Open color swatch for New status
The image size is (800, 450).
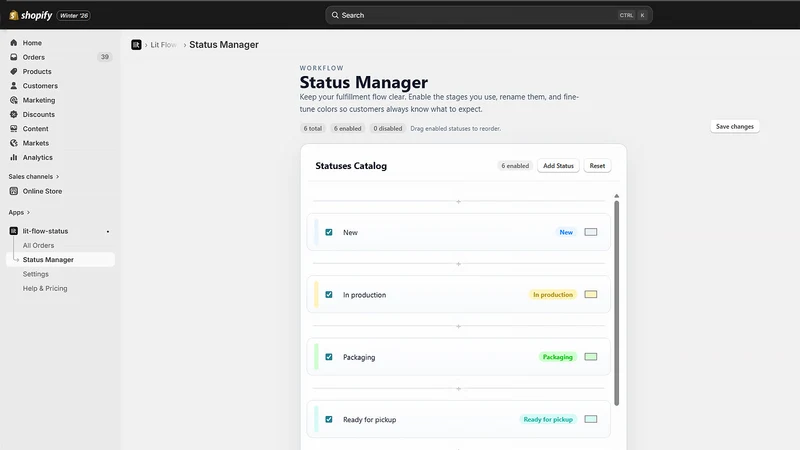pos(590,232)
